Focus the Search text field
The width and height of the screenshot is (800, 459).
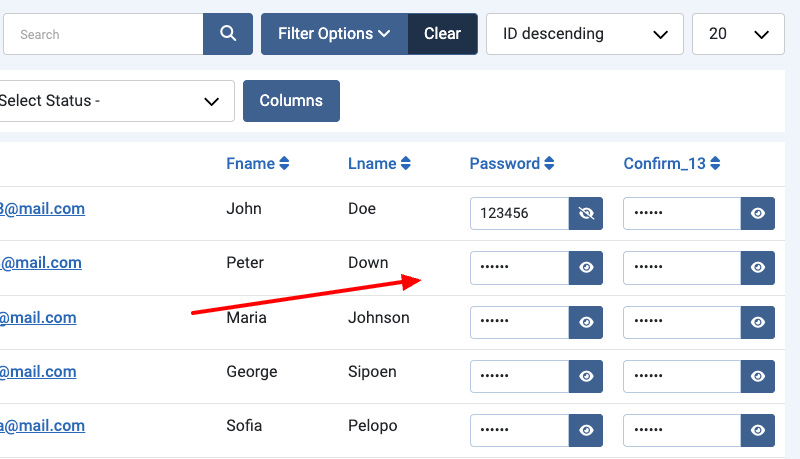point(103,34)
